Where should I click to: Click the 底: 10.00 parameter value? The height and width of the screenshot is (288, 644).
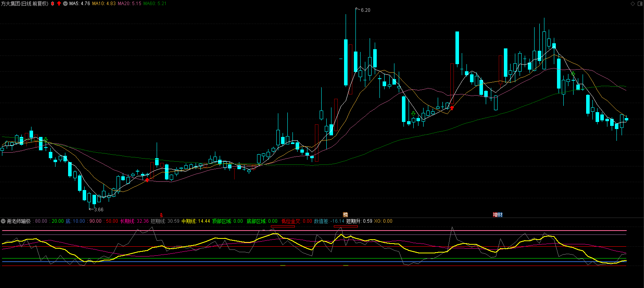click(75, 221)
